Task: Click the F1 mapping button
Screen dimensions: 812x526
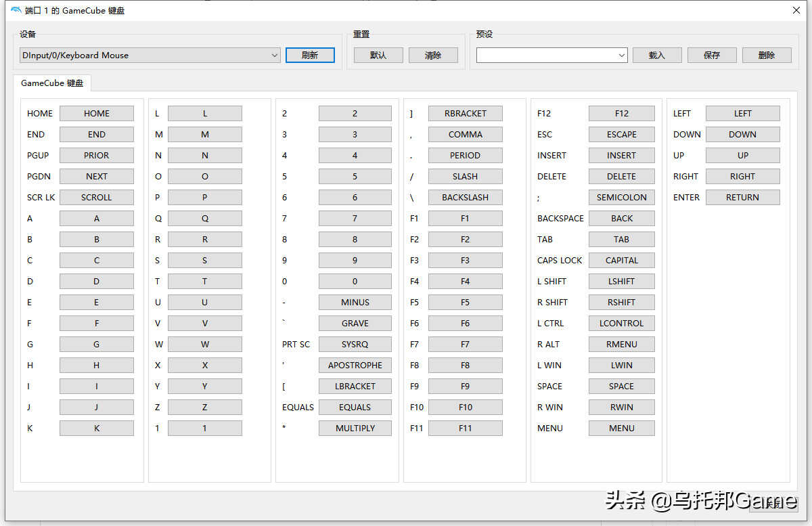Action: click(466, 219)
